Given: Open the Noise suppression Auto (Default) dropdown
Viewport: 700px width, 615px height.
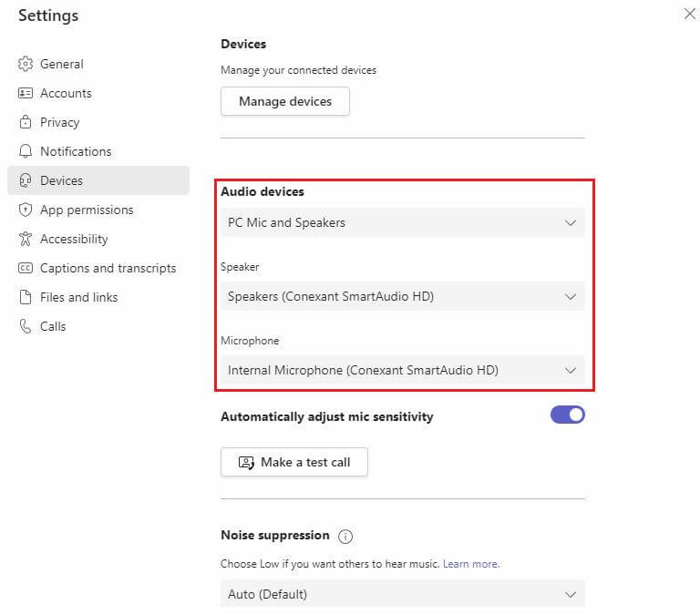Looking at the screenshot, I should coord(403,594).
